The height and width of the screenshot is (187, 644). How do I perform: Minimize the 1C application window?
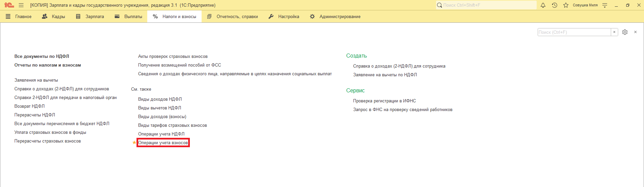(x=616, y=5)
